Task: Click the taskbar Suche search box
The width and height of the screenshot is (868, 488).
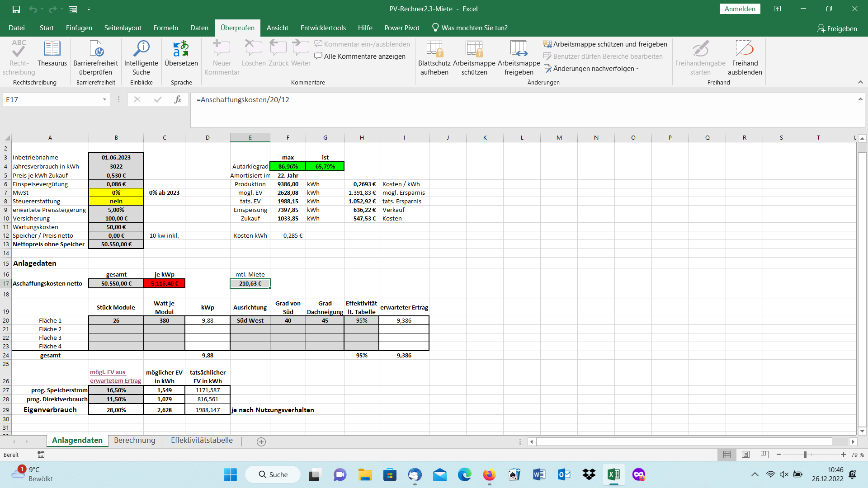Action: tap(273, 474)
